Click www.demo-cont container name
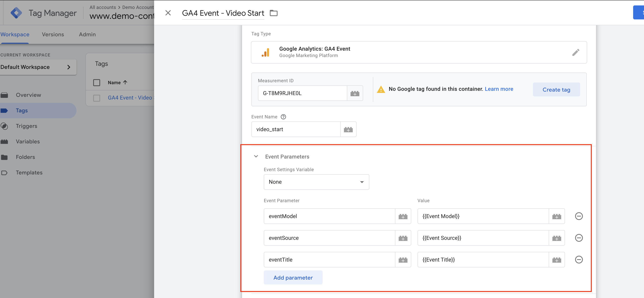Image resolution: width=644 pixels, height=298 pixels. pyautogui.click(x=122, y=16)
